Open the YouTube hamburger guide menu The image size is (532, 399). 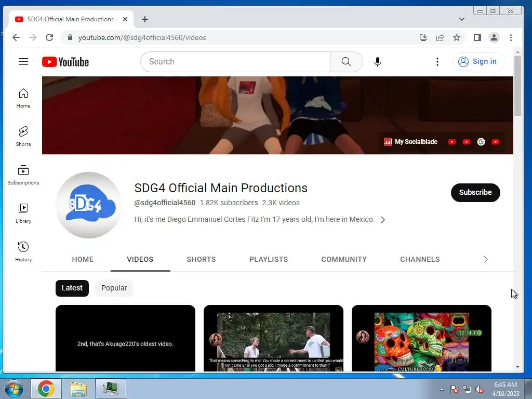tap(23, 61)
